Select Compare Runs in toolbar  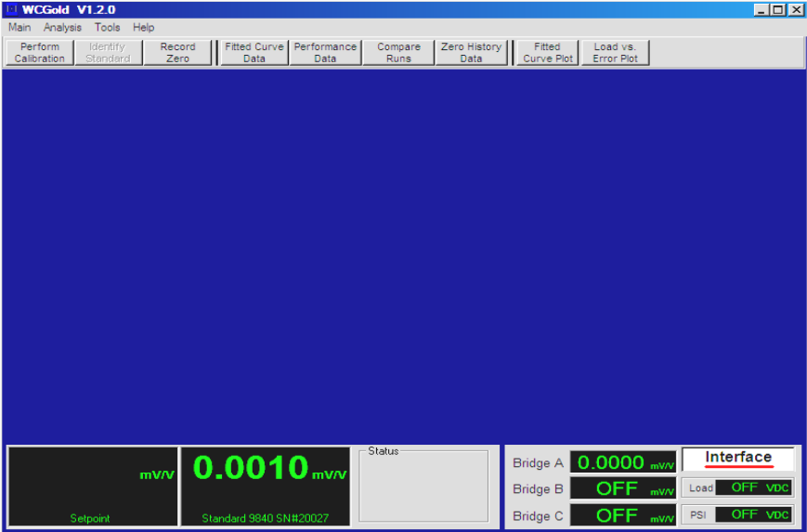click(398, 53)
